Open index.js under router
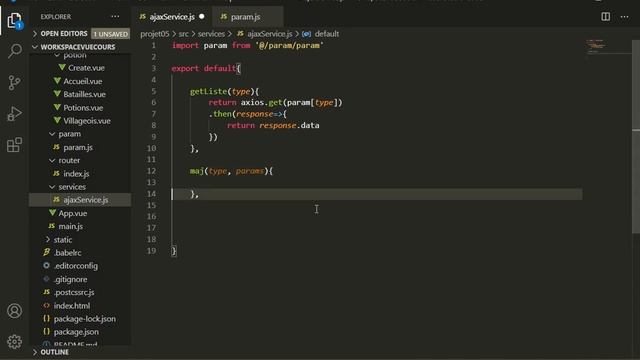 pyautogui.click(x=76, y=173)
